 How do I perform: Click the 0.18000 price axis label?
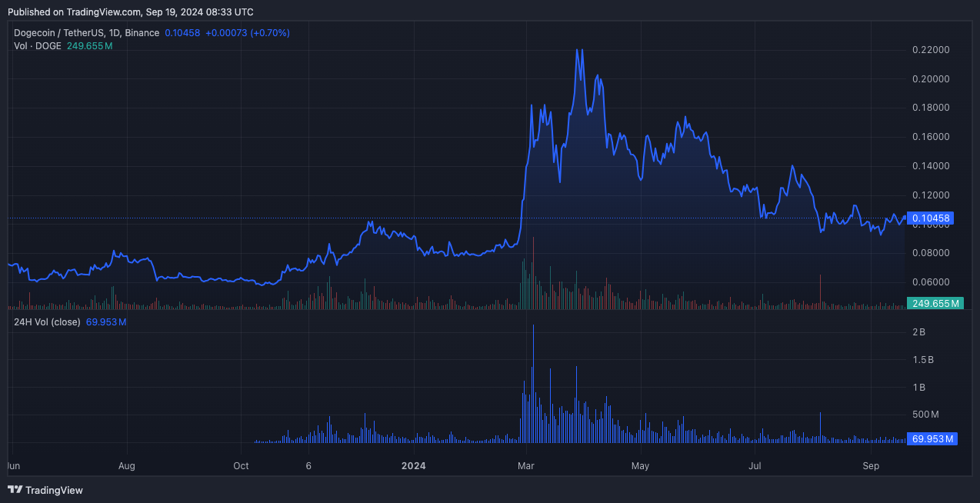click(x=931, y=108)
